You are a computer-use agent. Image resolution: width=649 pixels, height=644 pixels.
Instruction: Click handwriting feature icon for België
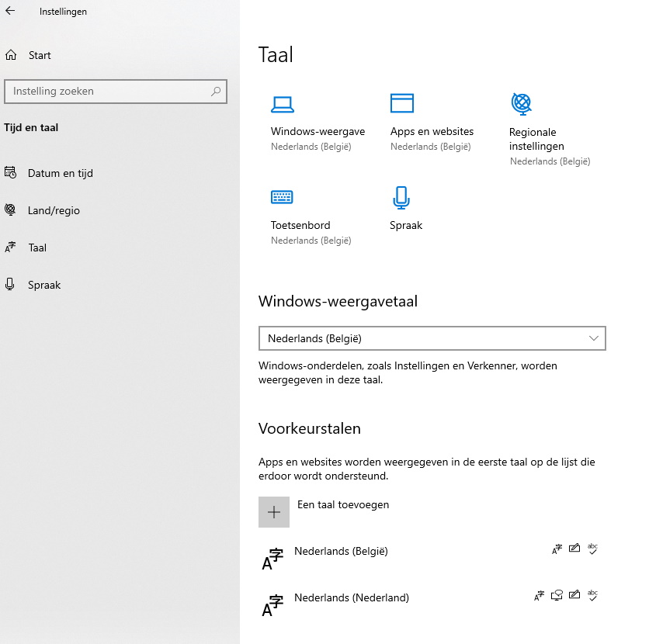(574, 549)
